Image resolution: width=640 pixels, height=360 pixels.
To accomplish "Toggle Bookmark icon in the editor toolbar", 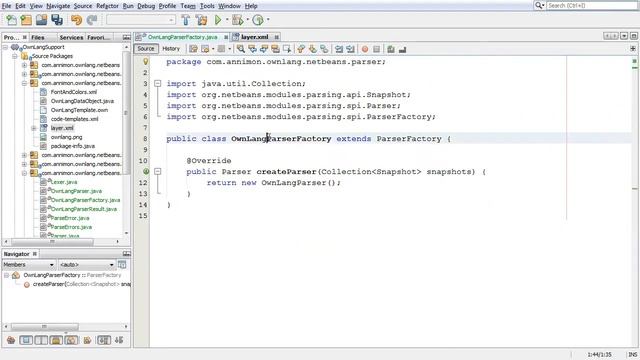I will (324, 49).
